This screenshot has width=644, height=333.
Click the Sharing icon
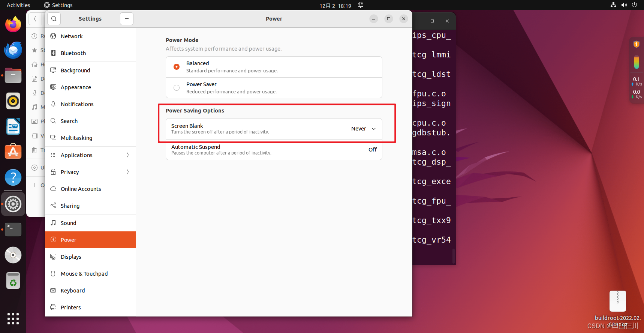click(53, 205)
